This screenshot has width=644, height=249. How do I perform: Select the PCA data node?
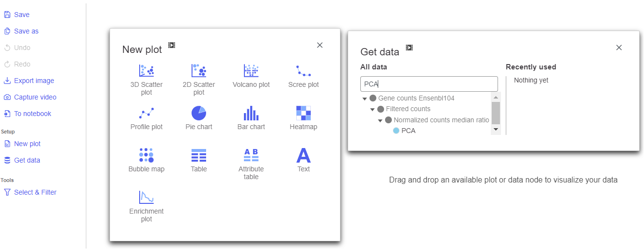pos(408,131)
